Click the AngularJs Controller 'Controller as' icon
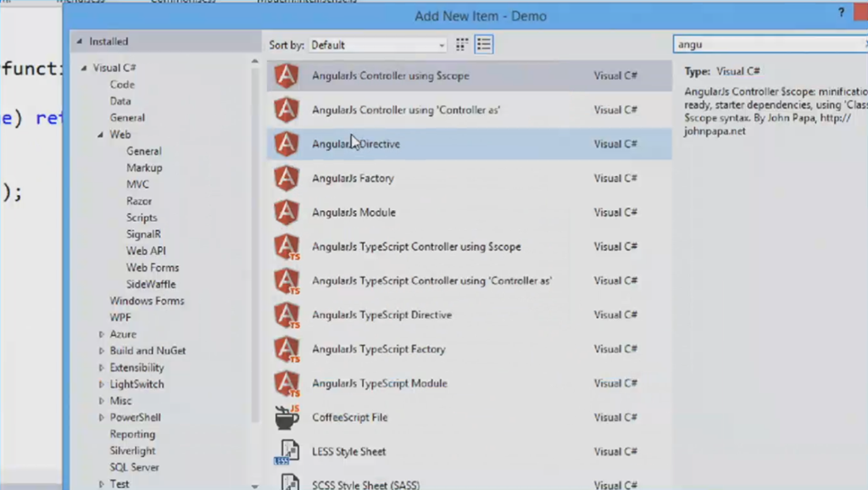The image size is (868, 490). pyautogui.click(x=287, y=109)
